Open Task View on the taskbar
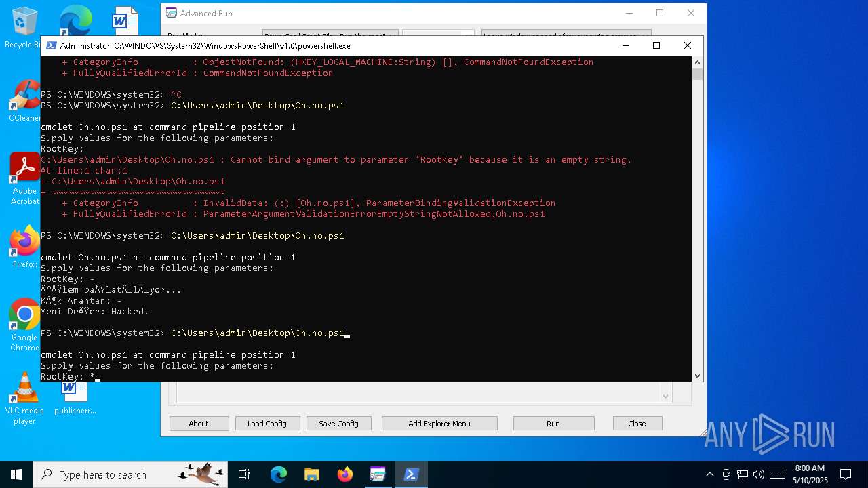 point(244,474)
